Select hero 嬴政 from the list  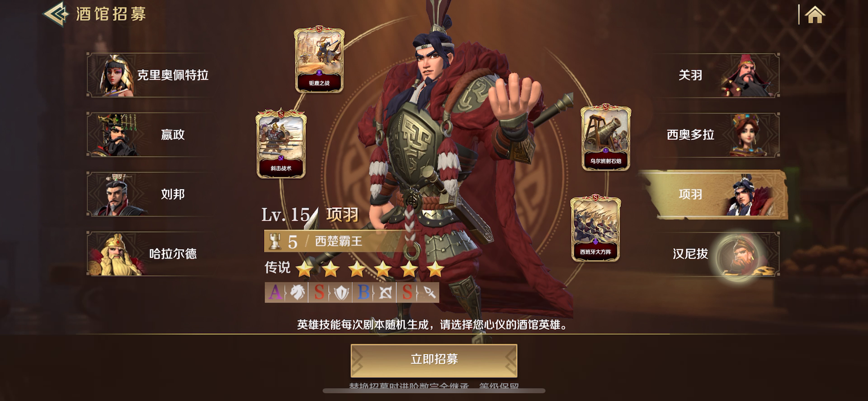coord(150,135)
